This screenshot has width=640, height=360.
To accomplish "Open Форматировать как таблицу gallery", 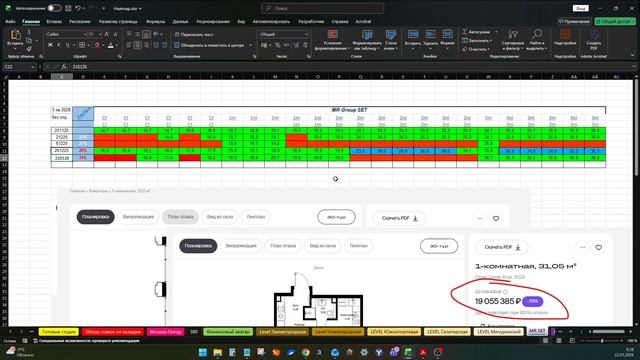I will tap(367, 40).
